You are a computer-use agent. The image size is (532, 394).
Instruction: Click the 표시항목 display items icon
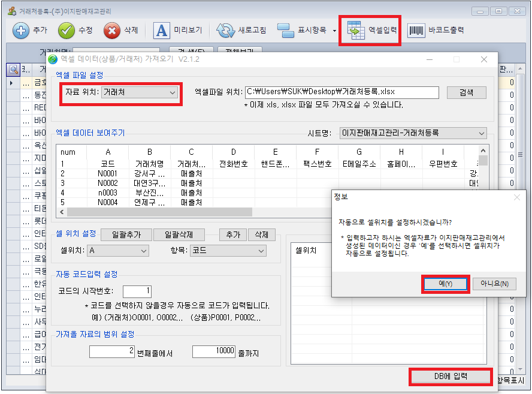click(286, 31)
